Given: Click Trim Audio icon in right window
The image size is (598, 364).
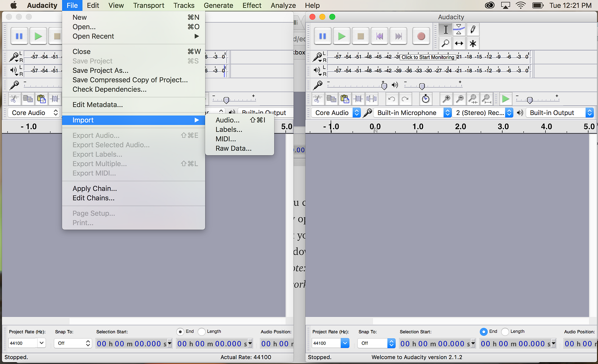Looking at the screenshot, I should point(358,99).
